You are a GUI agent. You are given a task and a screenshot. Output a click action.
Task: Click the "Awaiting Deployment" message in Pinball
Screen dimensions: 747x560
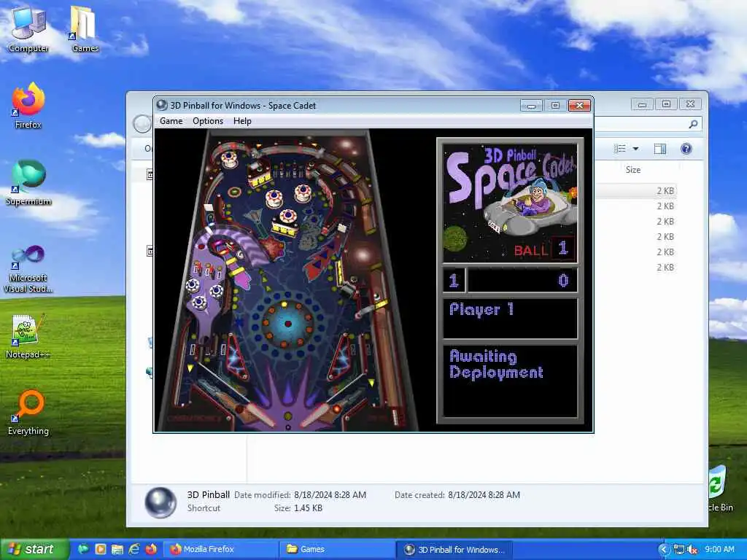pyautogui.click(x=496, y=365)
